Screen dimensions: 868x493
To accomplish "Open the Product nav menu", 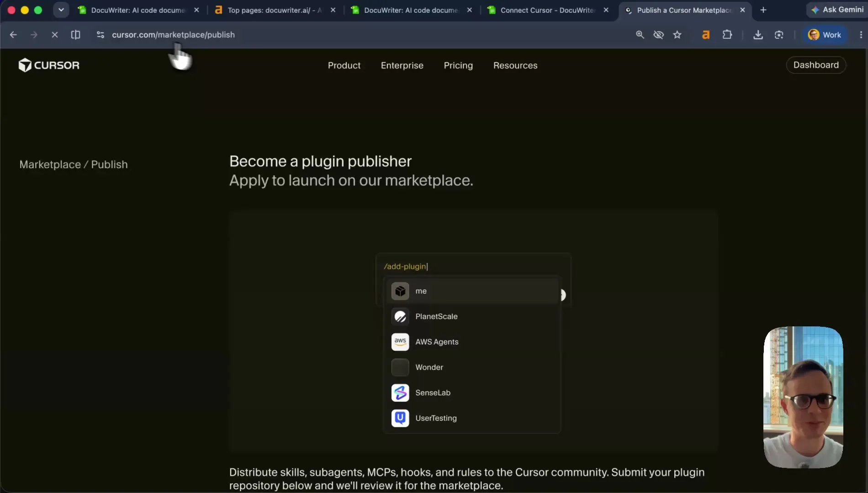I will pyautogui.click(x=344, y=65).
